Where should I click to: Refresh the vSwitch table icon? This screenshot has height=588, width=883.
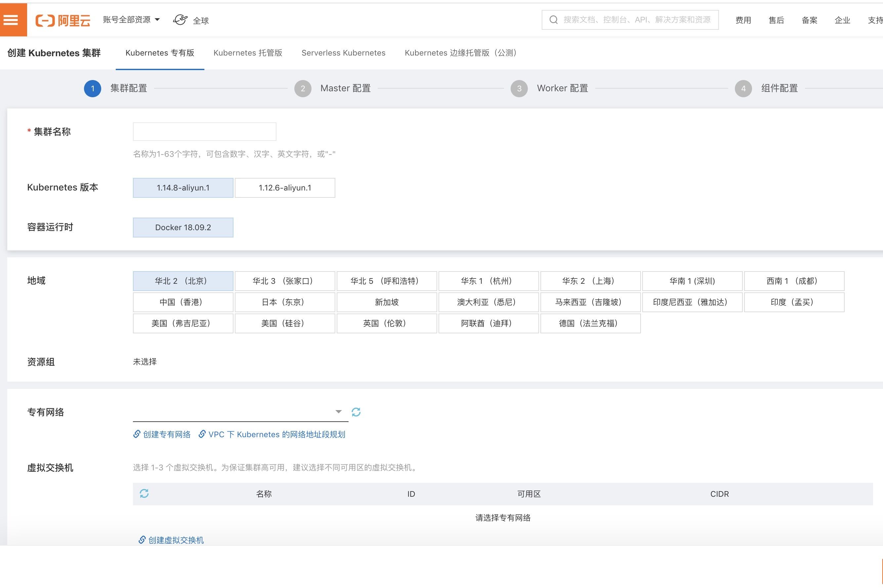click(x=144, y=493)
